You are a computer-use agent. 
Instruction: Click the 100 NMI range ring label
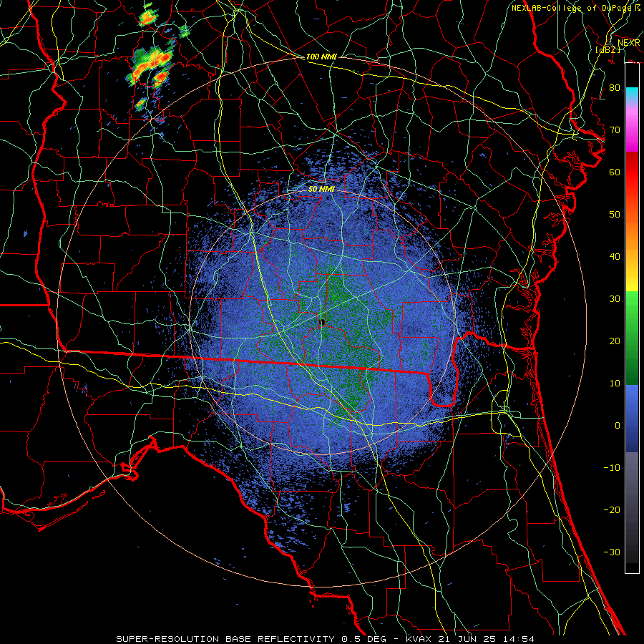point(321,57)
